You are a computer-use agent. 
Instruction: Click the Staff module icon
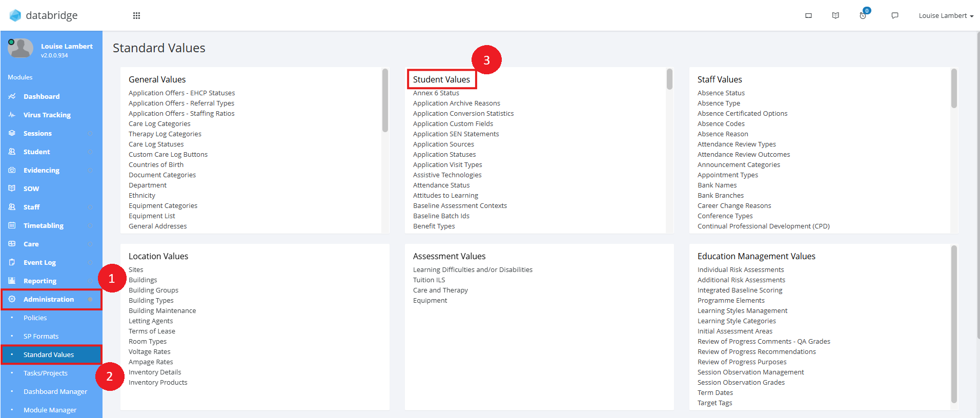[12, 207]
